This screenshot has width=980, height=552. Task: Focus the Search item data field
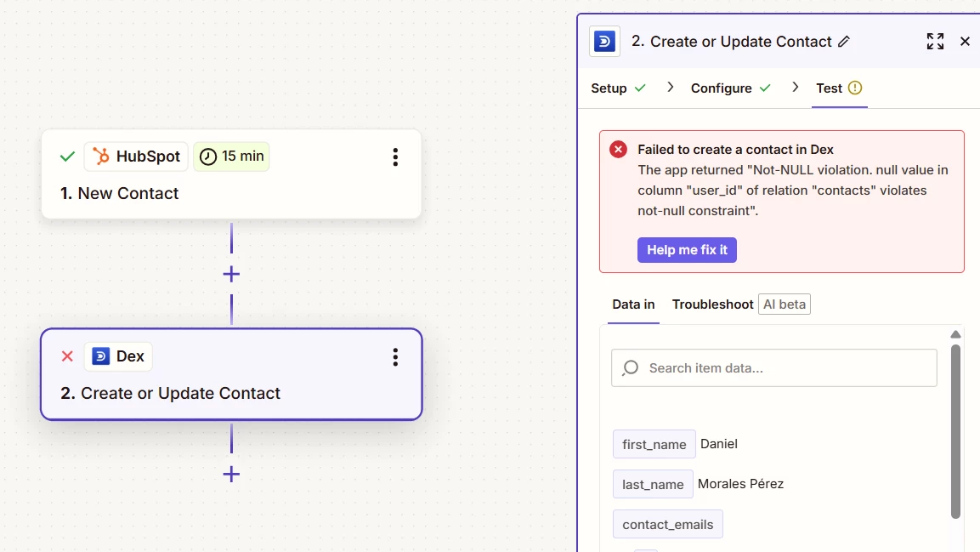pyautogui.click(x=773, y=367)
